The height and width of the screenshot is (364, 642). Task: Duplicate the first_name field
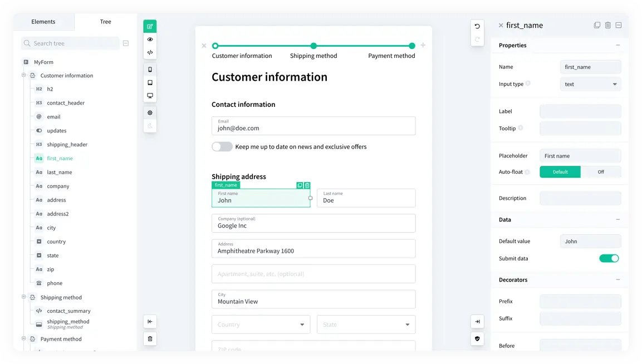click(299, 185)
